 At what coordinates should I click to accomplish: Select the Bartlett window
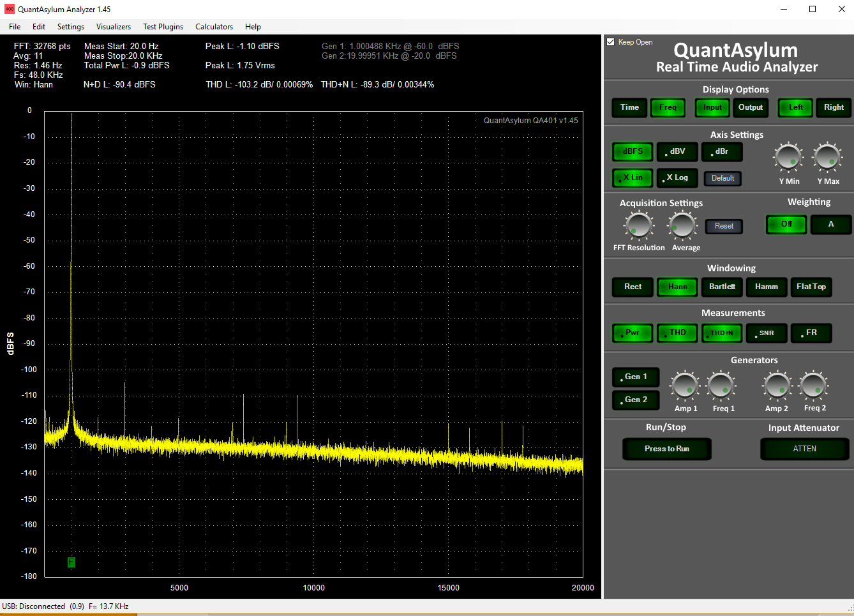(x=722, y=287)
